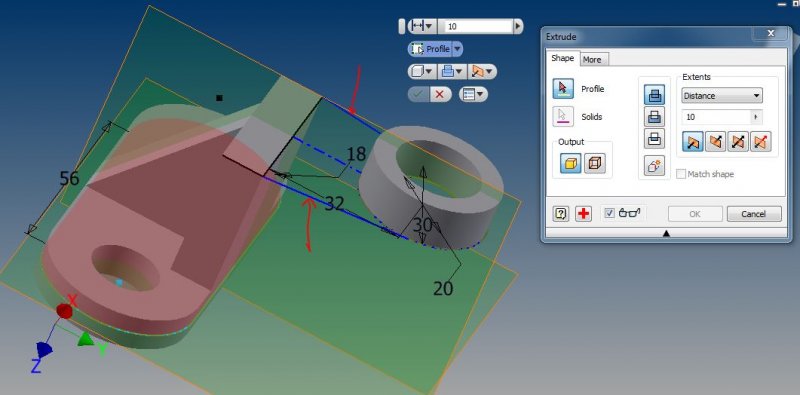This screenshot has height=395, width=800.
Task: Toggle direction 1 extrude button
Action: pos(692,141)
